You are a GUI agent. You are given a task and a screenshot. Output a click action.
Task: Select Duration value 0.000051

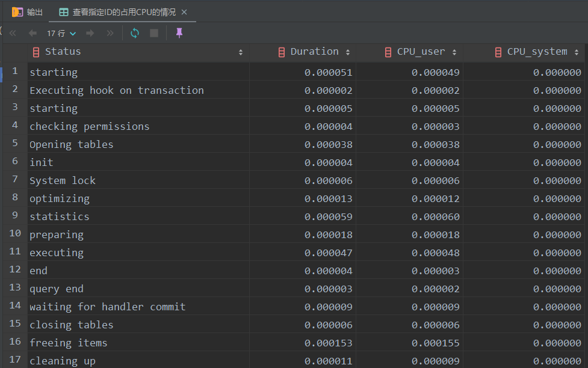[x=303, y=72]
